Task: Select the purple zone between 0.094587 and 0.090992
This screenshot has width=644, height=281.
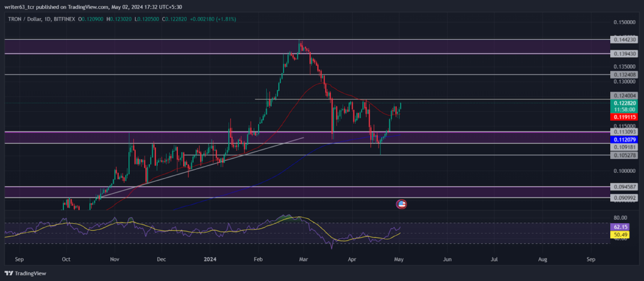Action: click(307, 192)
